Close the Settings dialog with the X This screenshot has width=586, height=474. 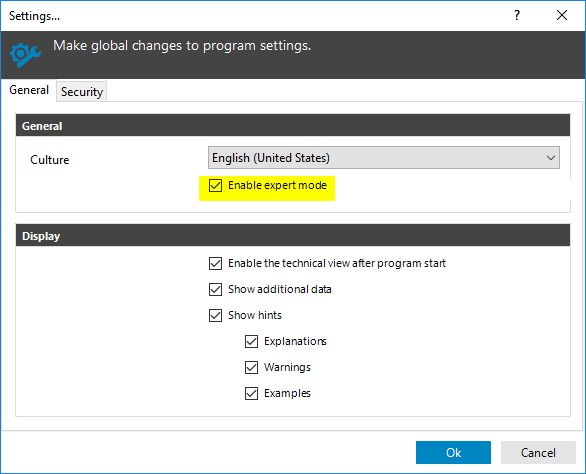click(562, 15)
